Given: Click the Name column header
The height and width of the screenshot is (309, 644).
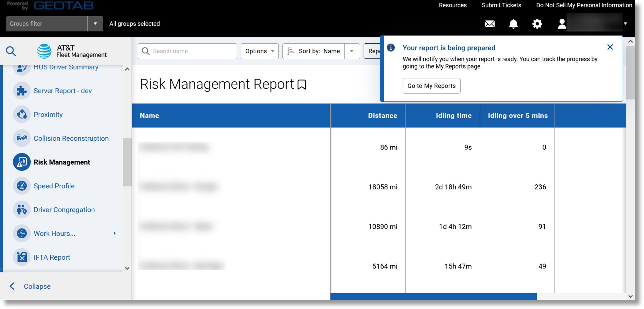Looking at the screenshot, I should [231, 115].
